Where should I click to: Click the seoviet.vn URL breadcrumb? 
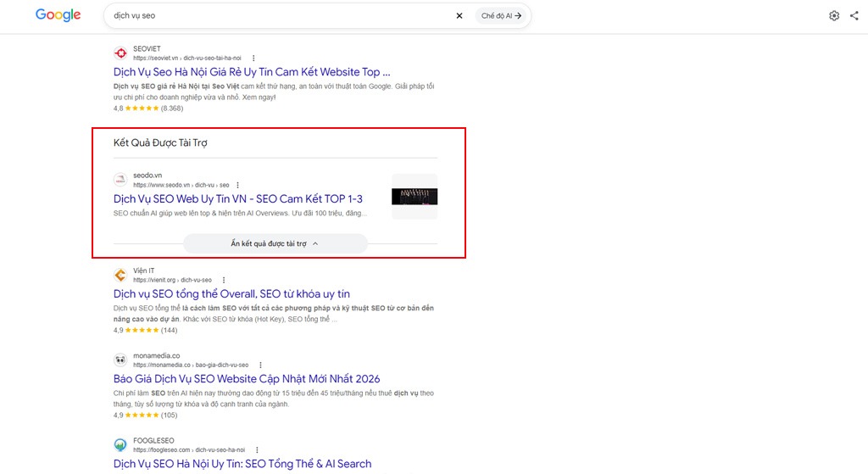[187, 59]
